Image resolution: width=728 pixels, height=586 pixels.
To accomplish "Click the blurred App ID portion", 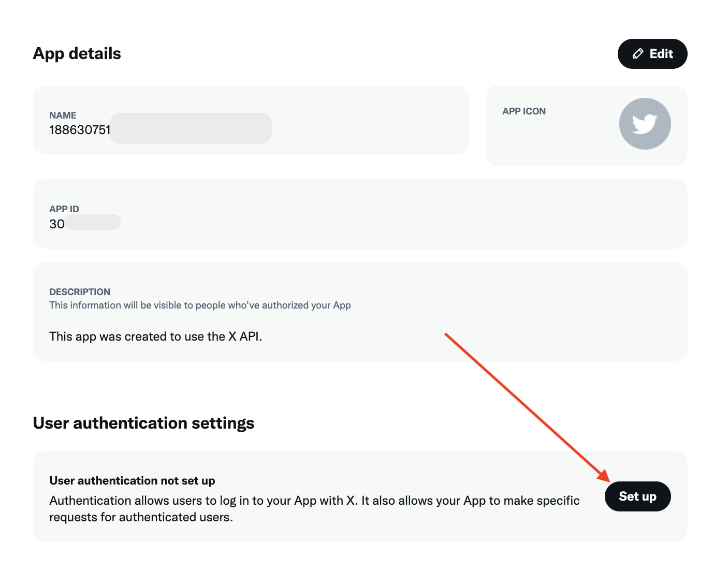I will coord(93,223).
